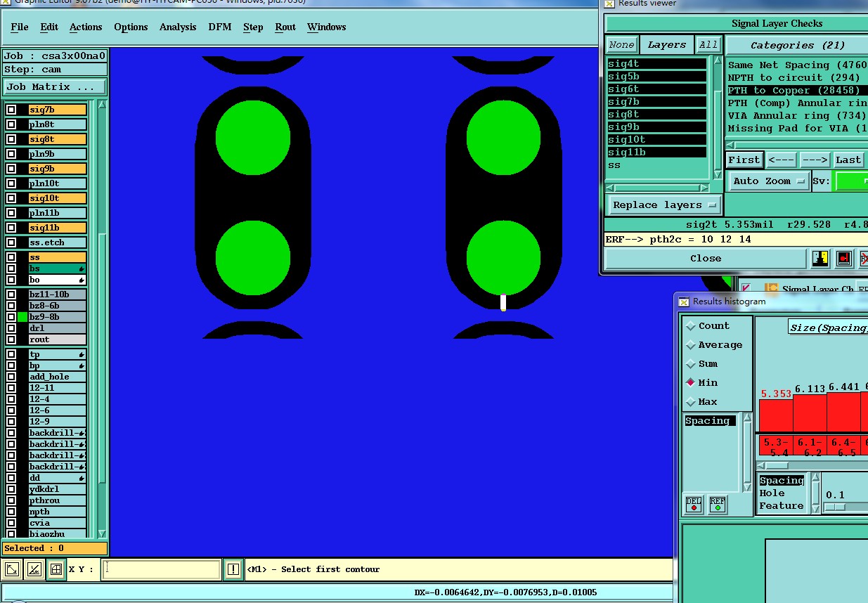The height and width of the screenshot is (603, 868).
Task: Select sig10t in Results viewer layers list
Action: pyautogui.click(x=656, y=140)
